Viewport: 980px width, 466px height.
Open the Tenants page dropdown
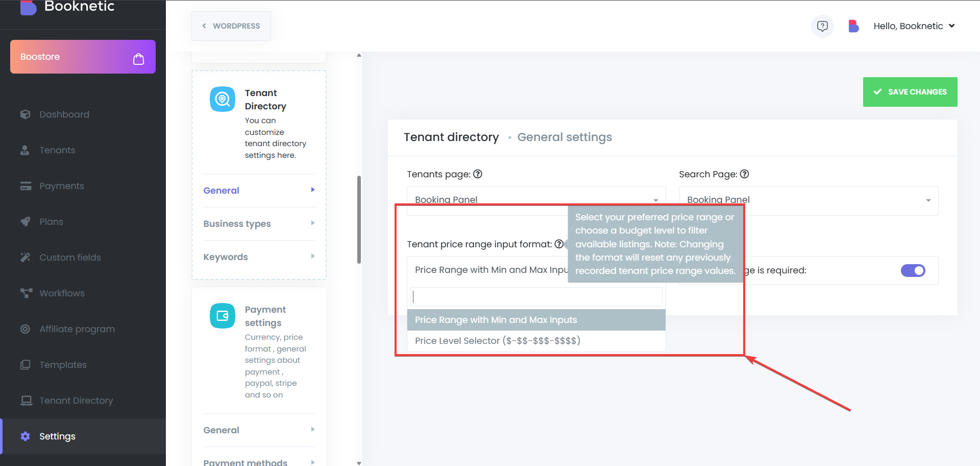tap(536, 200)
